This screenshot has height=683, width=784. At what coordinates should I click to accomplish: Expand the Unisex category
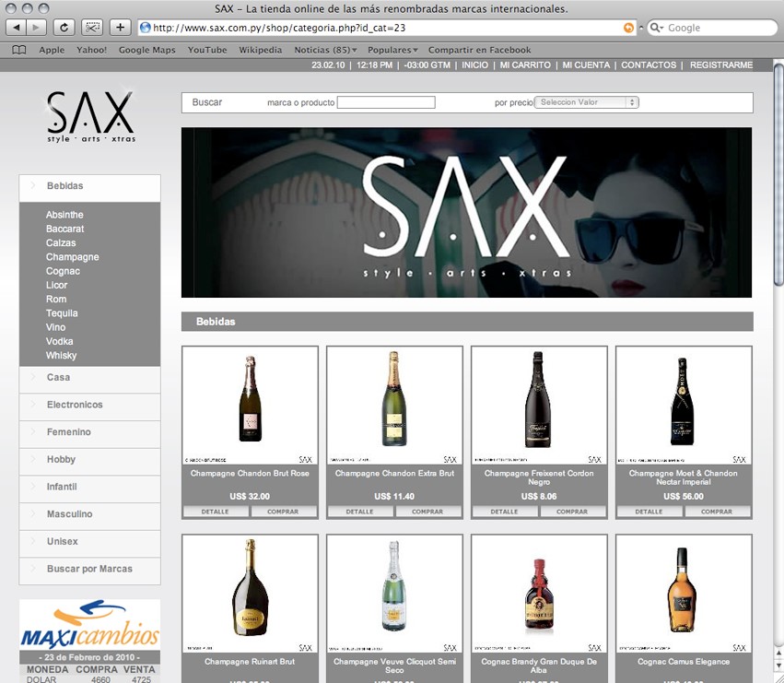pos(90,542)
